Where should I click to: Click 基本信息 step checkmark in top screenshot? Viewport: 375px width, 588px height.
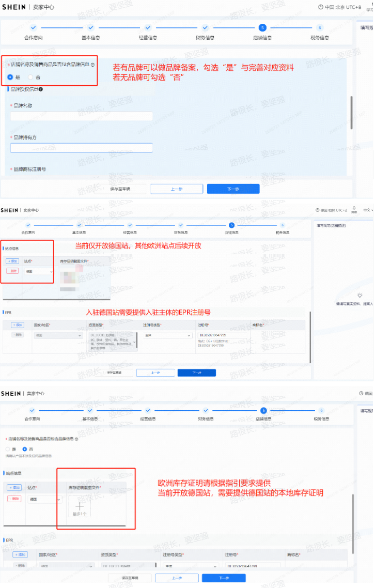click(91, 27)
